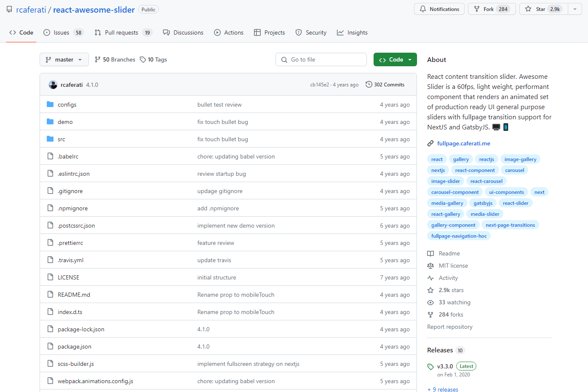Click the Fork icon for the repository

[476, 9]
